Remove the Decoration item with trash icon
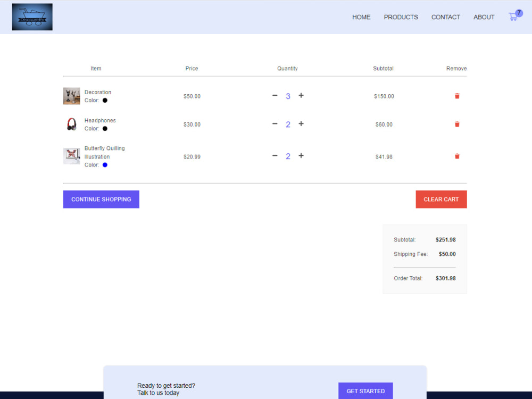Image resolution: width=532 pixels, height=399 pixels. [x=457, y=96]
